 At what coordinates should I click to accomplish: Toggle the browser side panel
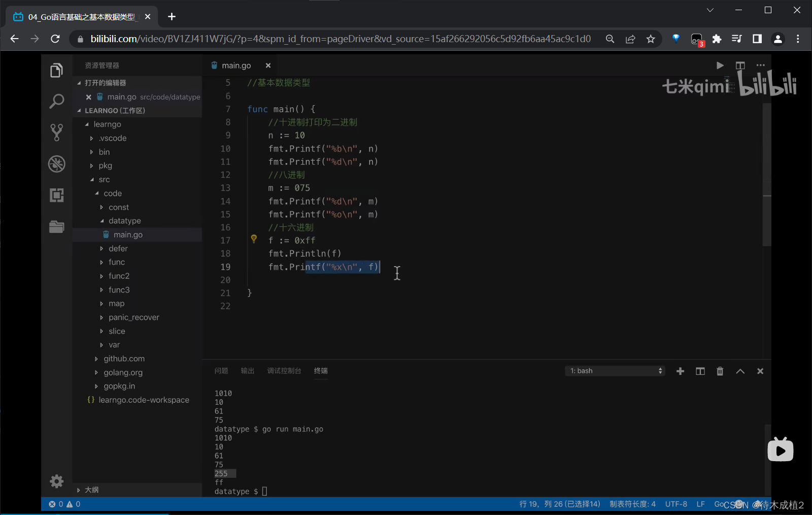[x=757, y=39]
